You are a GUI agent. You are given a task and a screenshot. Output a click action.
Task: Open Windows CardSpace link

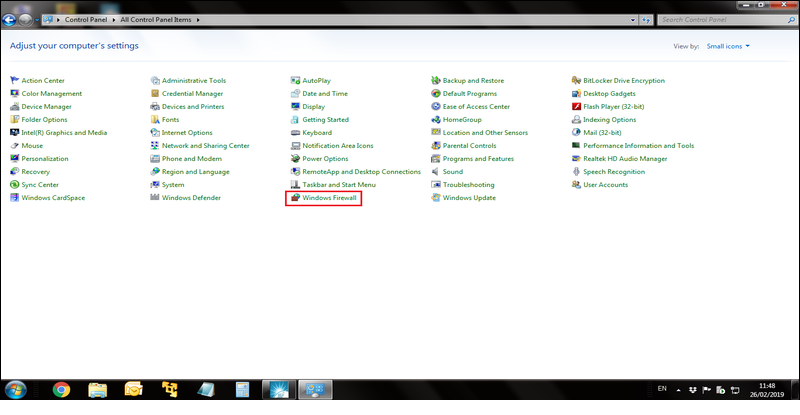click(x=53, y=198)
